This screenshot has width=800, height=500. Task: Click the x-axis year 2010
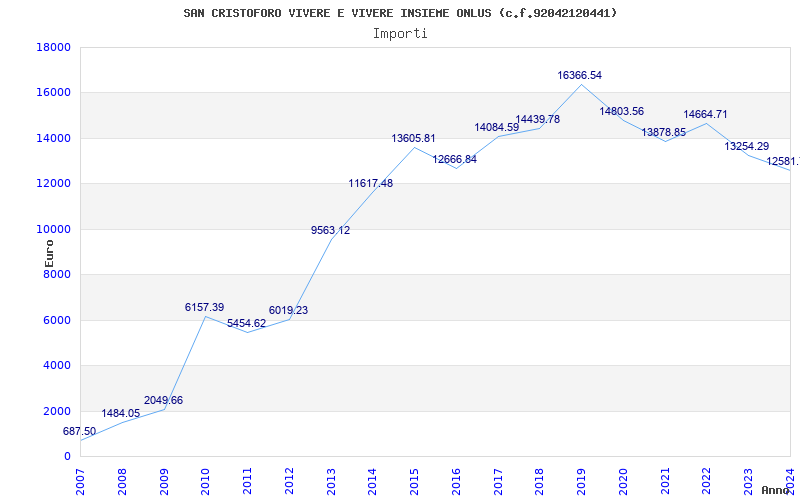[206, 482]
